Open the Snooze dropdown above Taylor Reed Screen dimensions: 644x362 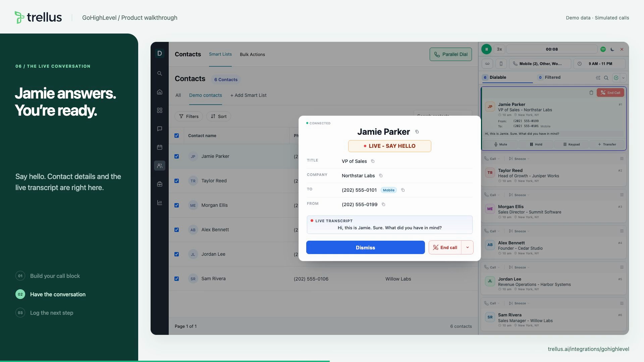(519, 159)
